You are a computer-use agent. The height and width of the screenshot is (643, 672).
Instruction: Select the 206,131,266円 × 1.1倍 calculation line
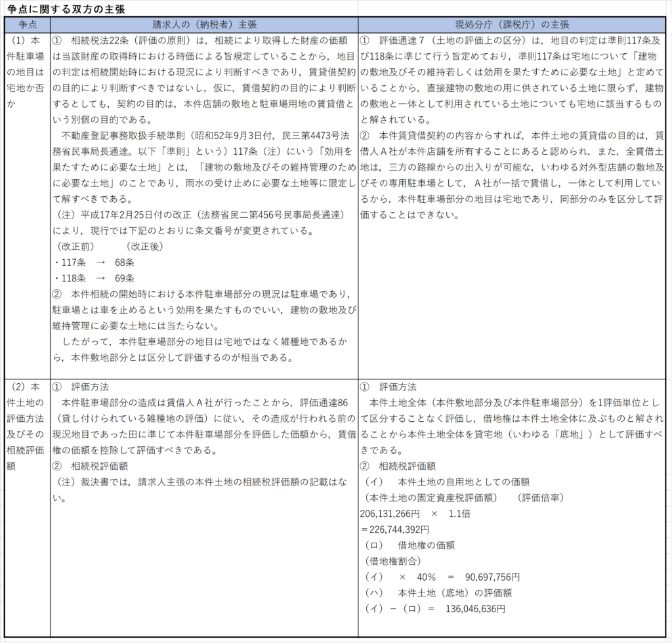[418, 513]
